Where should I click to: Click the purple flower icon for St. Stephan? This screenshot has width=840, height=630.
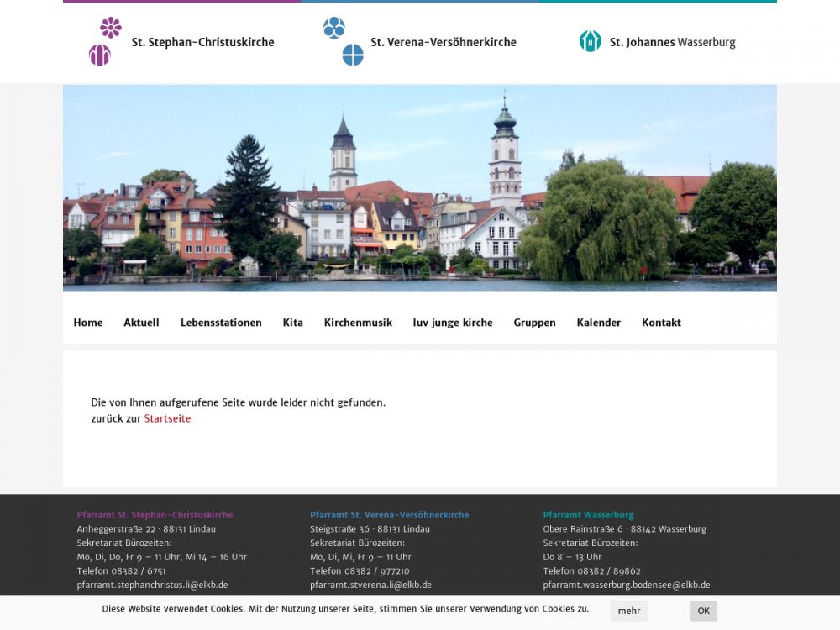(x=111, y=28)
